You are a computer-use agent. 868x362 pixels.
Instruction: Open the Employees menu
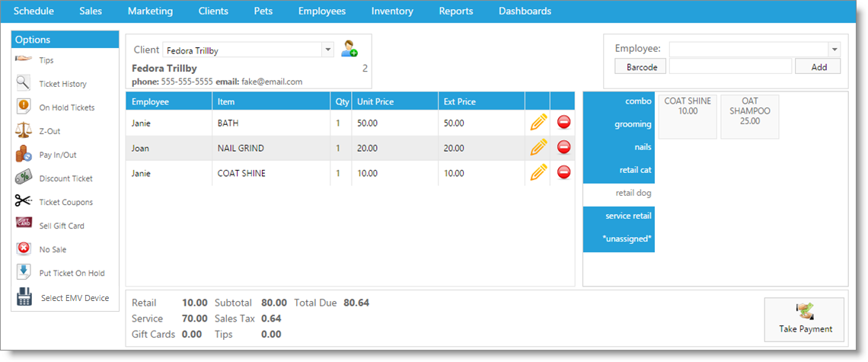(321, 11)
